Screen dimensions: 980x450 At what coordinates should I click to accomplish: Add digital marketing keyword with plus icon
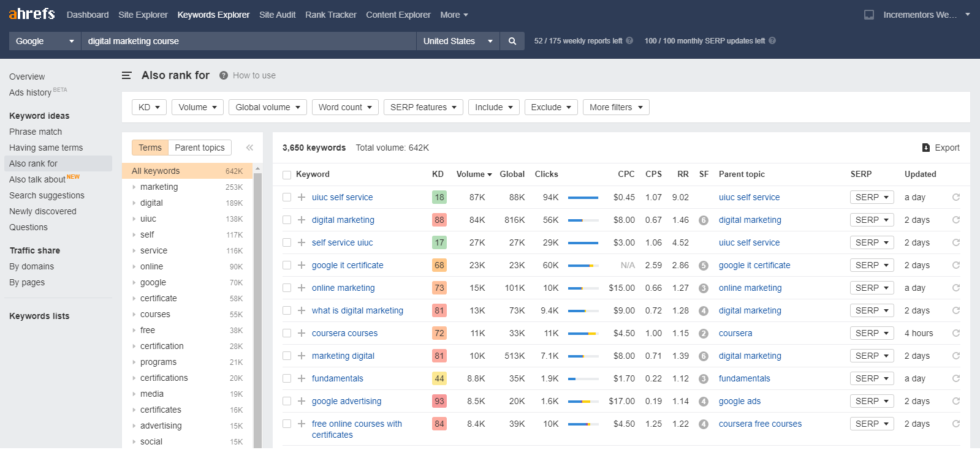pyautogui.click(x=302, y=220)
